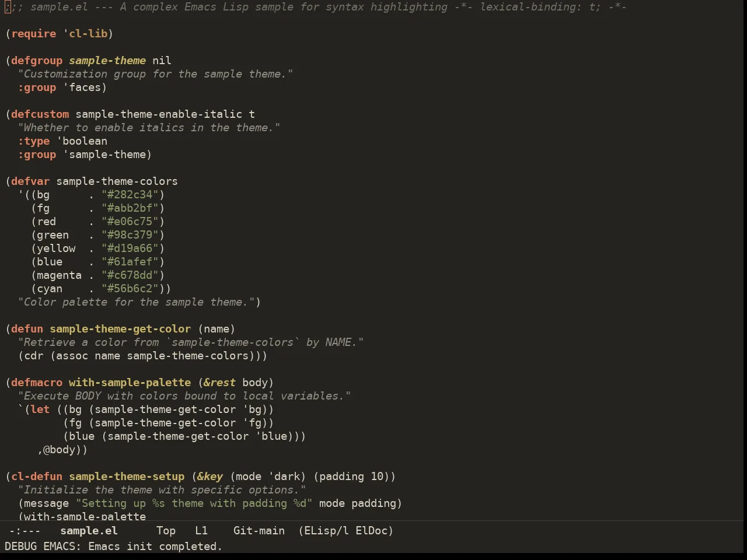Image resolution: width=747 pixels, height=560 pixels.
Task: Click the "#c678dd" magenta color string
Action: (x=130, y=275)
